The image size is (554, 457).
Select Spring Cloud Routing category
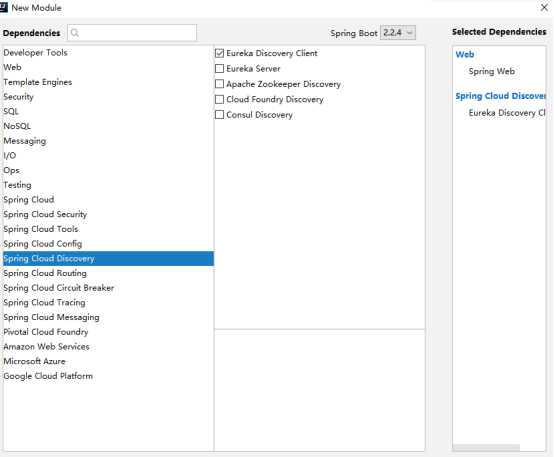click(x=108, y=273)
